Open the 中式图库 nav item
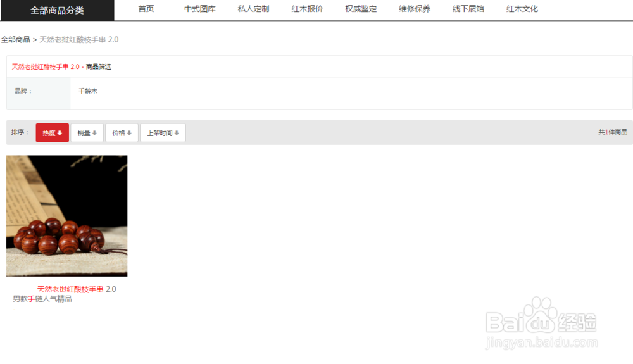Viewport: 633px width, 364px height. (x=200, y=9)
